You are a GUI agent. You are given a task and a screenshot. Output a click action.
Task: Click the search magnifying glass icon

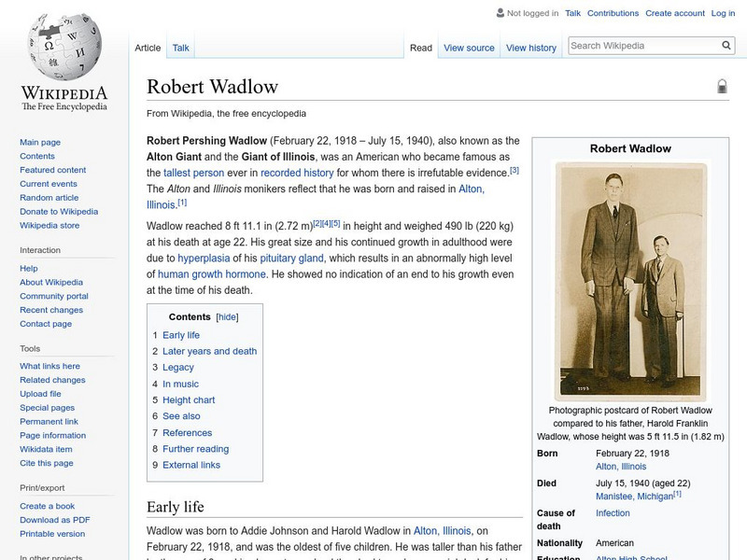726,44
